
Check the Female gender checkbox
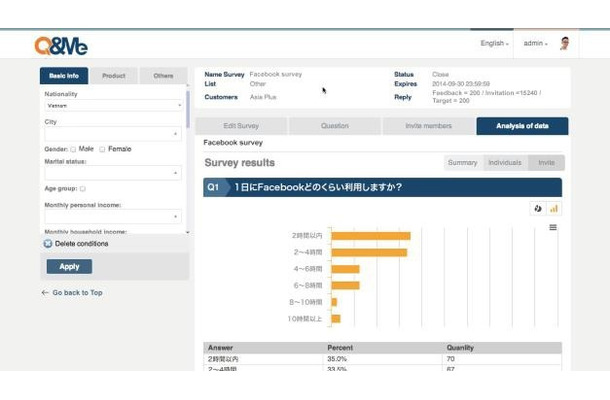(x=102, y=149)
